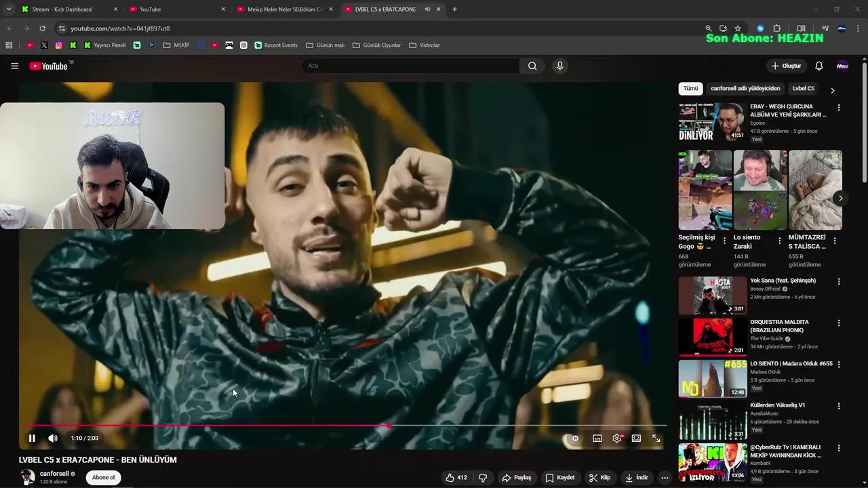This screenshot has height=488, width=868.
Task: Open the Yayıncı Paneli bookmark
Action: pos(105,45)
